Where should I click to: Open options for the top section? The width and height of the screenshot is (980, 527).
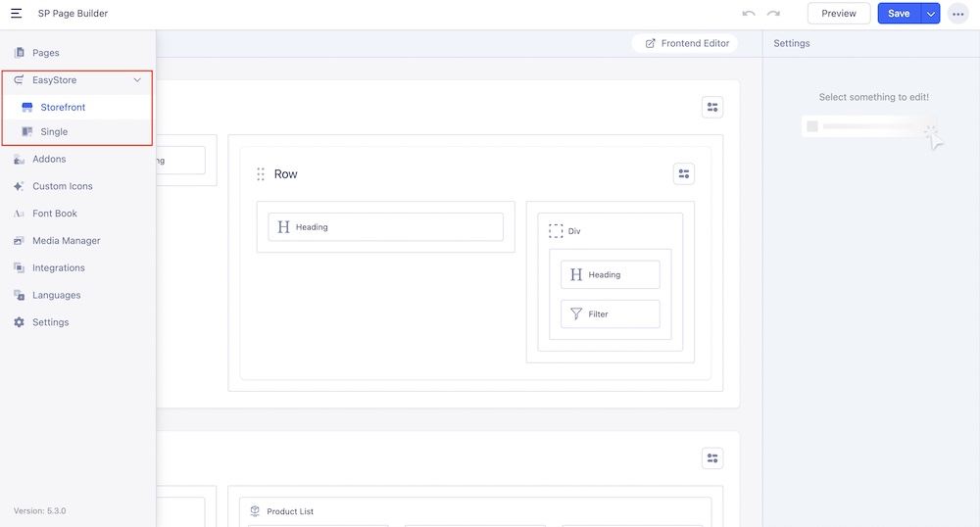(x=712, y=108)
